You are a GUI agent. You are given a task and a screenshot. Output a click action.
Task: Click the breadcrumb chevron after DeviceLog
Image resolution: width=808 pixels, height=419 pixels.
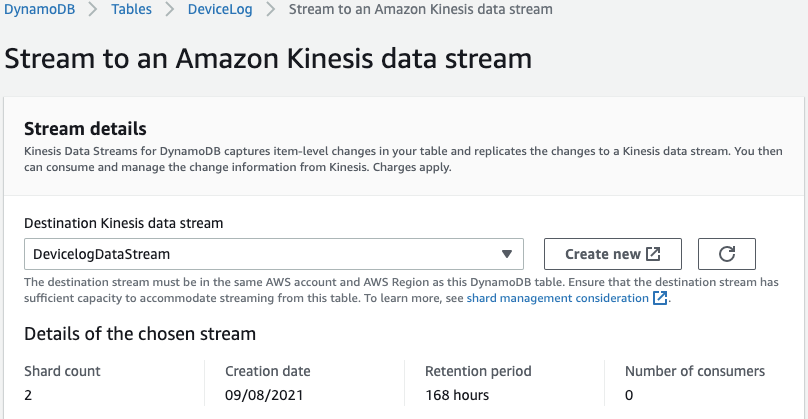[270, 9]
